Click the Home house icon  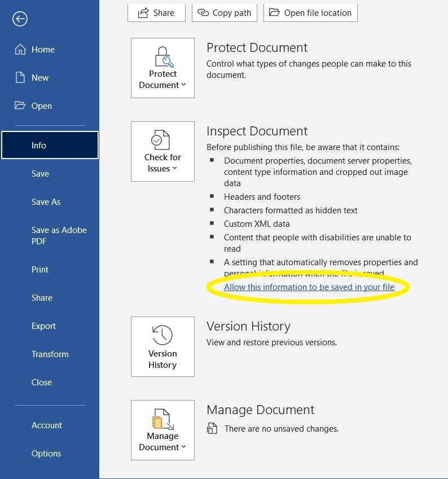pos(20,49)
